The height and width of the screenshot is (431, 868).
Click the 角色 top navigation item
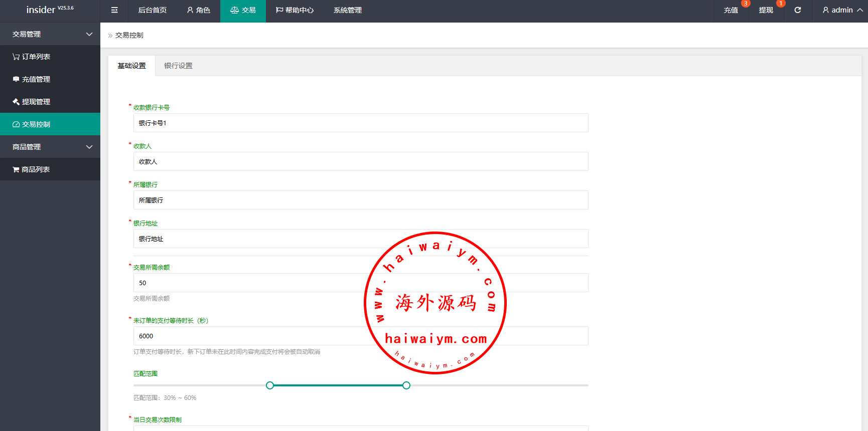[199, 10]
